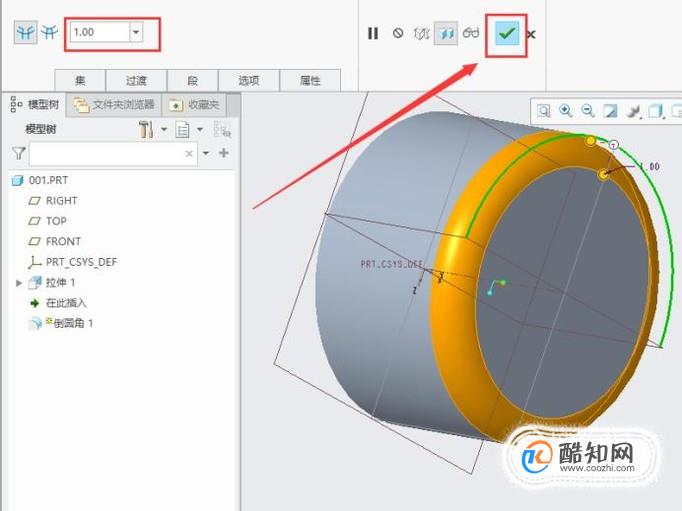Toggle attached preview mode icon
The image size is (682, 511).
click(x=446, y=33)
